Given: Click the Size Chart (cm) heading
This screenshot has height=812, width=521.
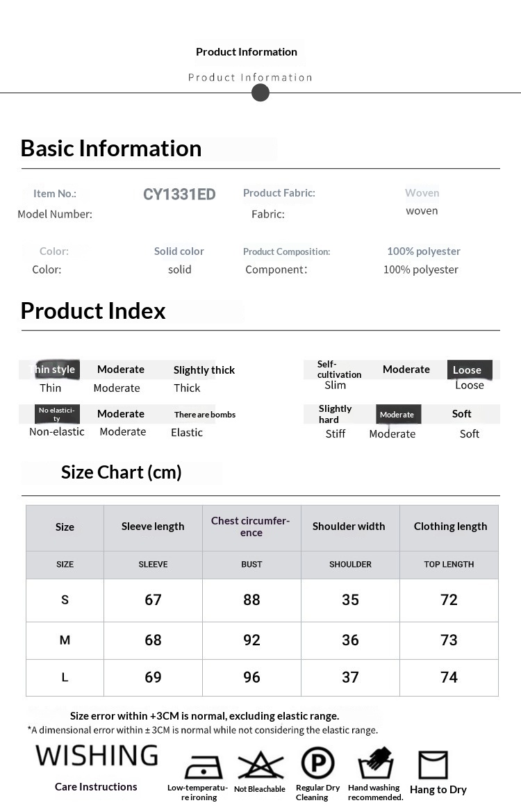Looking at the screenshot, I should [121, 472].
